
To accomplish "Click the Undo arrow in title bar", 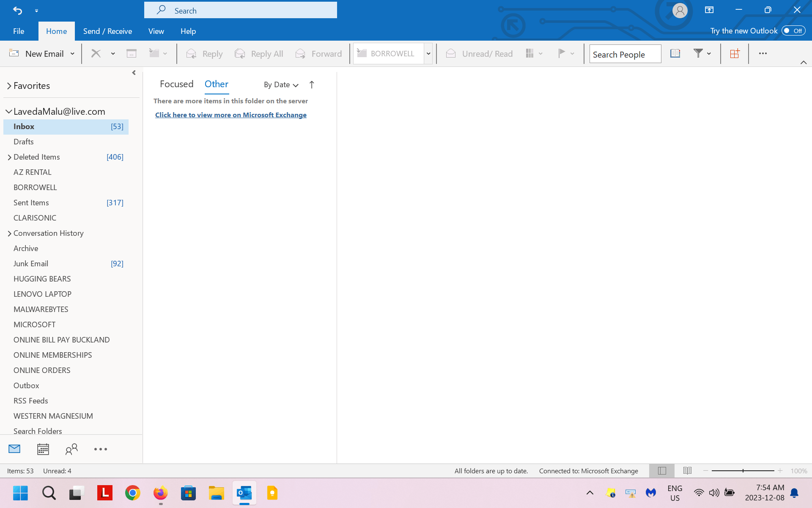I will pos(17,10).
